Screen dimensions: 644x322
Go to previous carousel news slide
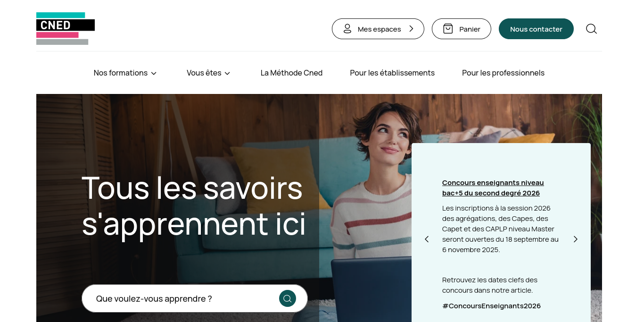tap(427, 239)
